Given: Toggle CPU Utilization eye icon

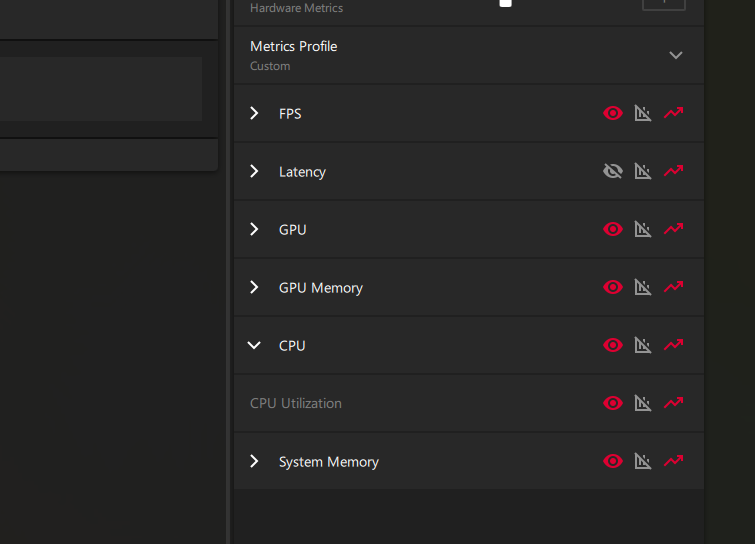Looking at the screenshot, I should tap(613, 403).
